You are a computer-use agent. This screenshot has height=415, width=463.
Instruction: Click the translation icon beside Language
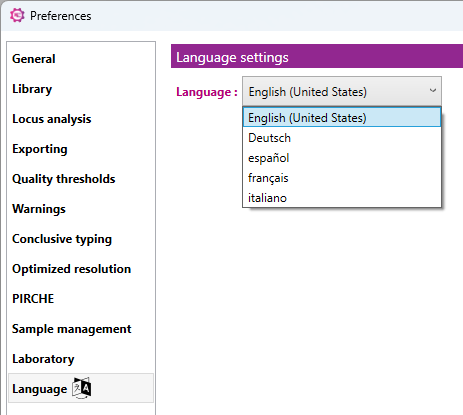point(82,388)
